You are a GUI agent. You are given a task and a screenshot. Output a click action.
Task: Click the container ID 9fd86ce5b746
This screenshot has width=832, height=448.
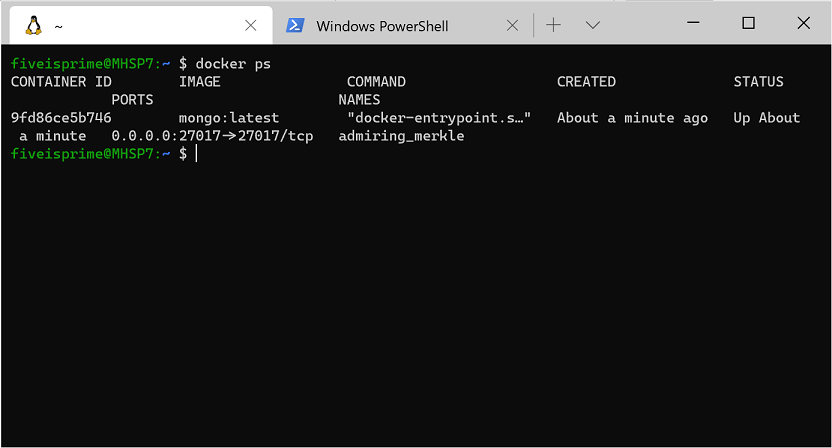61,118
